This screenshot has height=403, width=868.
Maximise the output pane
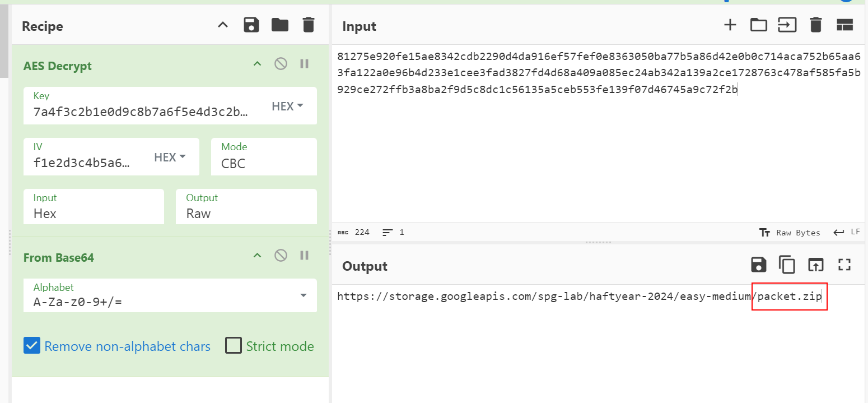click(844, 265)
